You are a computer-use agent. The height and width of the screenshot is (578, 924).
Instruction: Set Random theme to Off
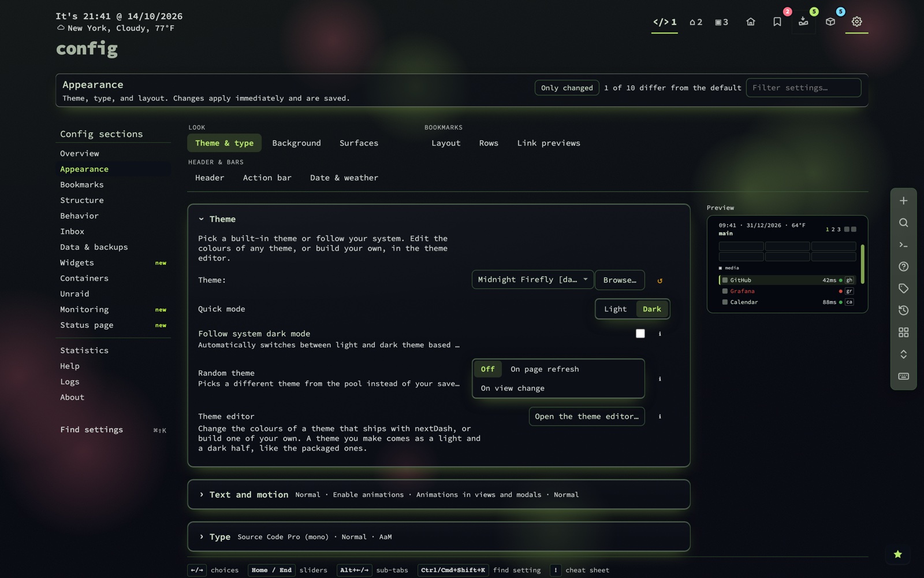click(487, 369)
